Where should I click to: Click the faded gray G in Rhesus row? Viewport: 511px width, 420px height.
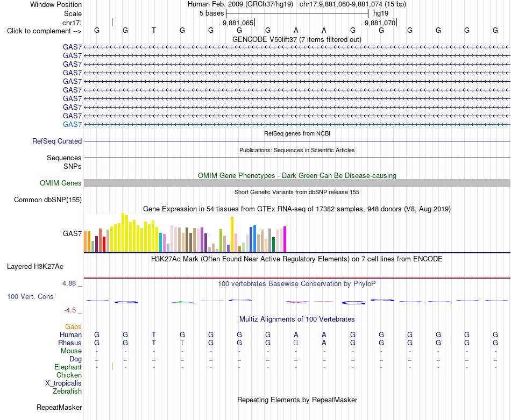pyautogui.click(x=296, y=343)
